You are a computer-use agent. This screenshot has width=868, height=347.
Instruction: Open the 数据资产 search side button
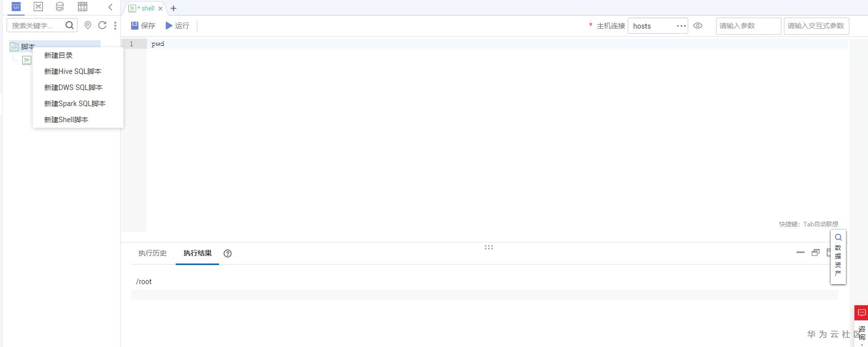tap(838, 256)
